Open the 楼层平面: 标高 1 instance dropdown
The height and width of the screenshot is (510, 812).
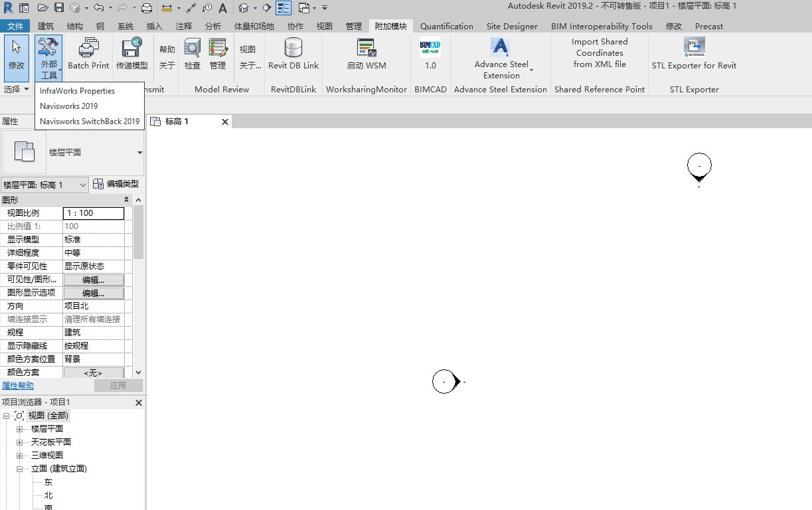(44, 185)
